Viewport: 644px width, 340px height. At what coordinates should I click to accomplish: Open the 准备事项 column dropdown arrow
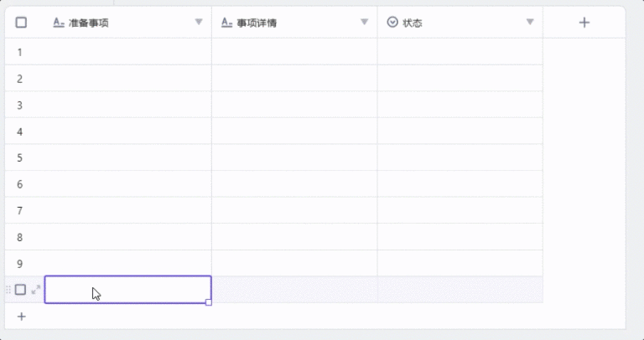click(x=199, y=23)
